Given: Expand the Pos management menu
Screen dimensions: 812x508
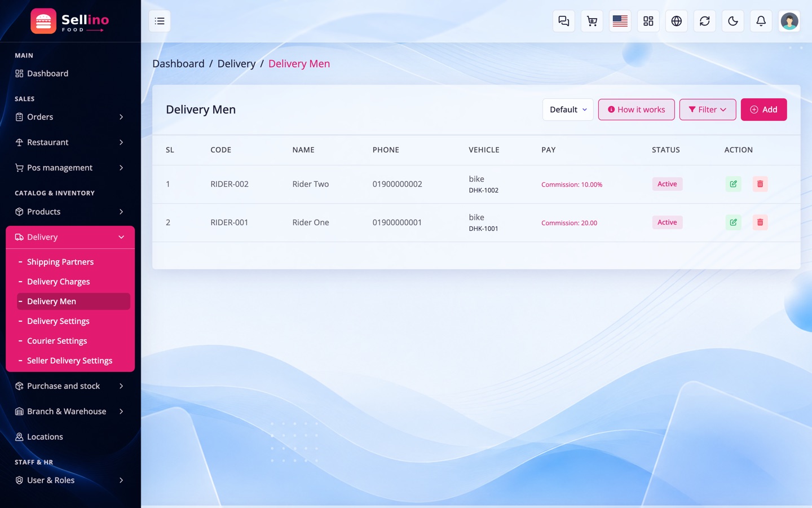Looking at the screenshot, I should pyautogui.click(x=70, y=168).
